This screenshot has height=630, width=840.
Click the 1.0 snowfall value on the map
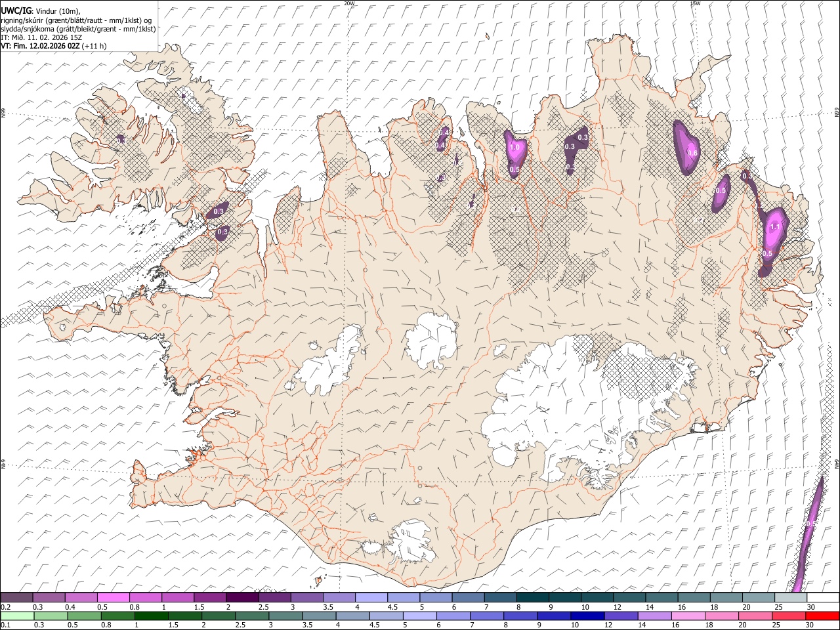pyautogui.click(x=515, y=148)
